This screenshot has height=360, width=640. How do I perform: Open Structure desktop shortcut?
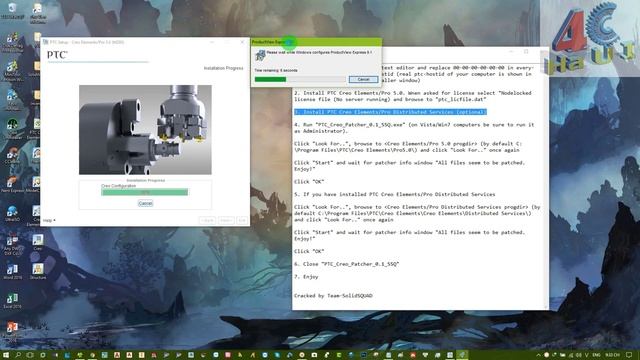pos(38,271)
